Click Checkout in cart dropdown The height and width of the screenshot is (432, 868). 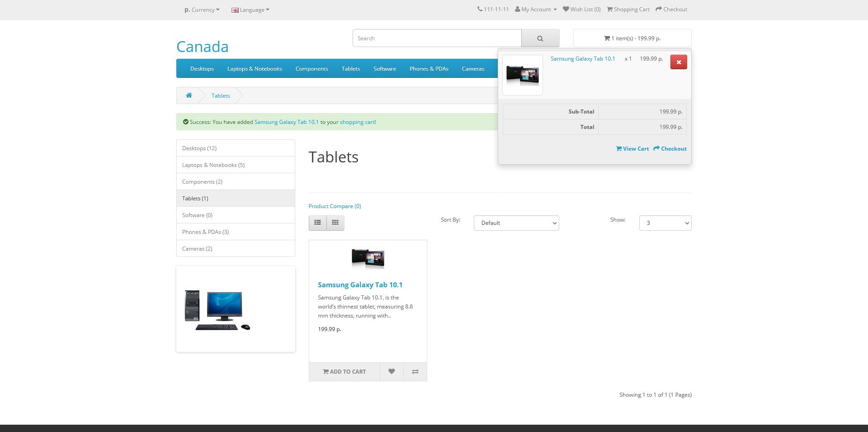pos(670,149)
